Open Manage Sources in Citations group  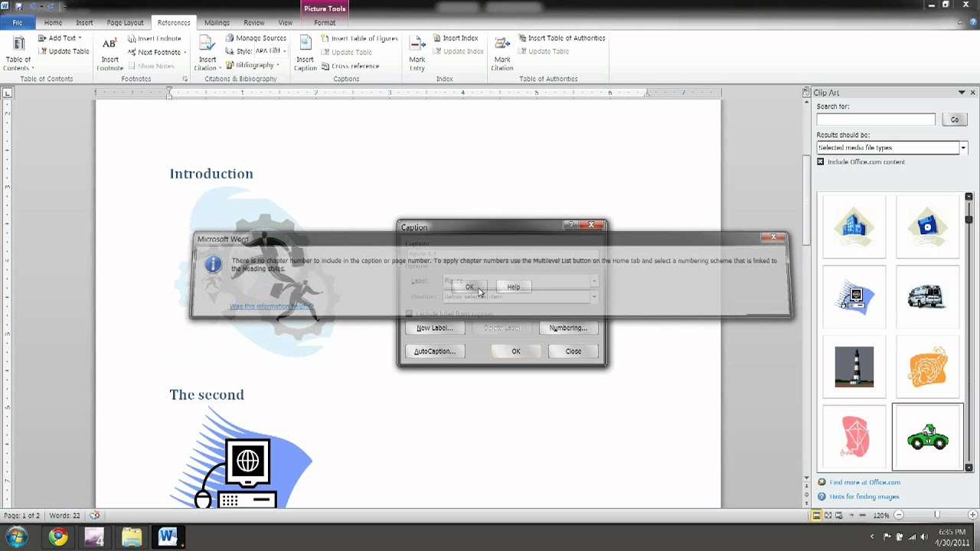coord(256,38)
